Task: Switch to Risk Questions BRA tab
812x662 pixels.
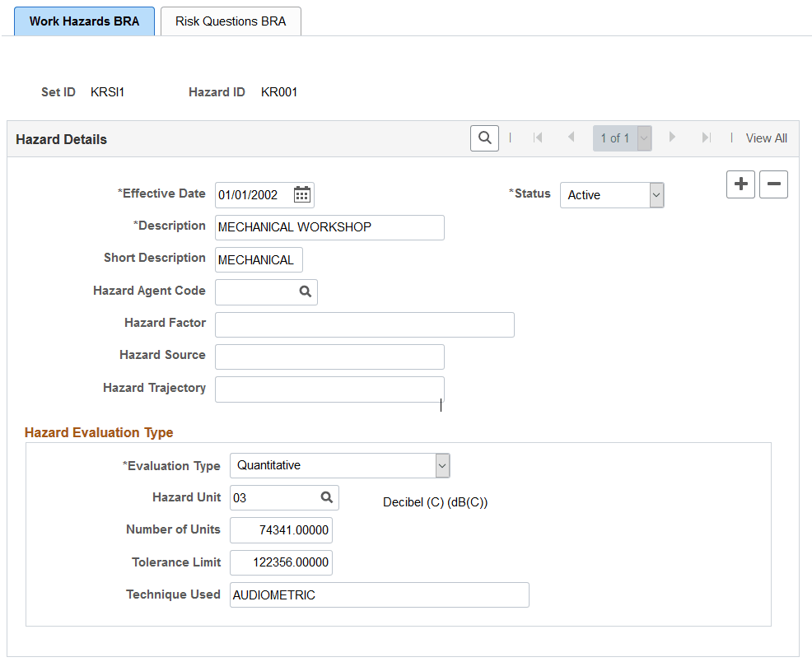Action: point(231,21)
